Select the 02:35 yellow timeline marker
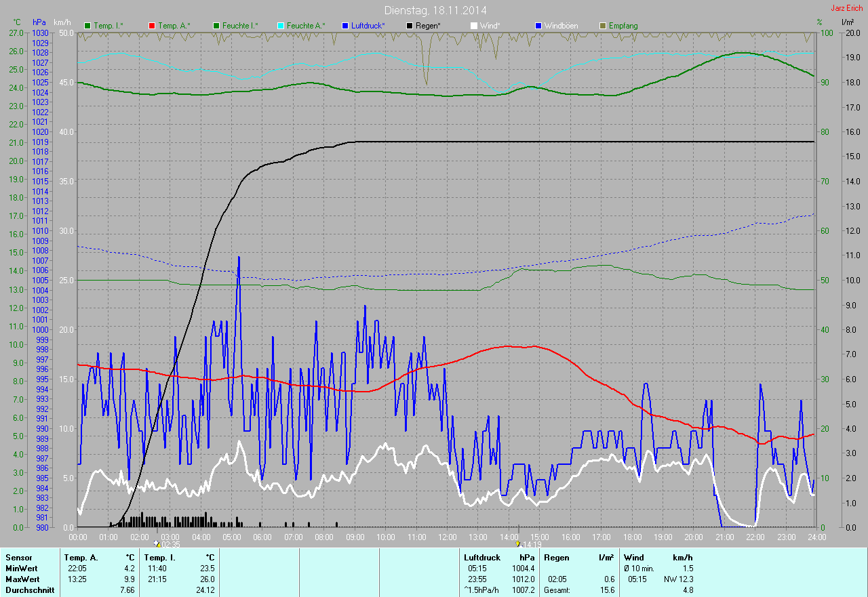868x597 pixels. (157, 543)
